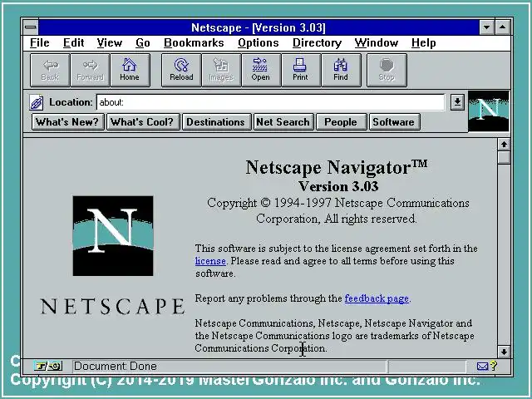This screenshot has width=532, height=399.
Task: Click the security key icon in status bar
Action: pyautogui.click(x=47, y=367)
